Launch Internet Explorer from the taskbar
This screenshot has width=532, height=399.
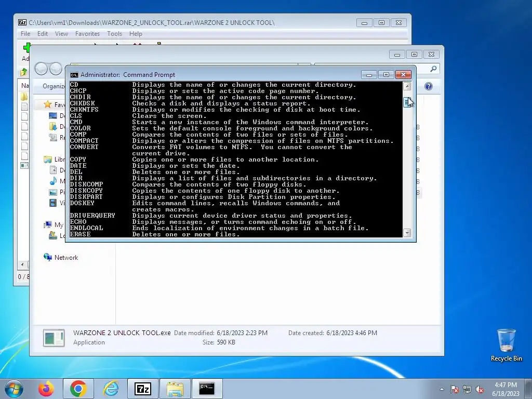click(111, 389)
